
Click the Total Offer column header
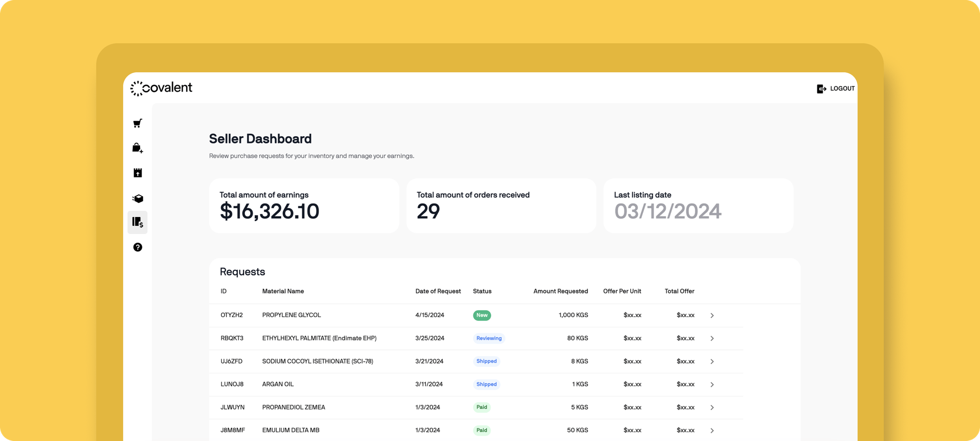(680, 292)
